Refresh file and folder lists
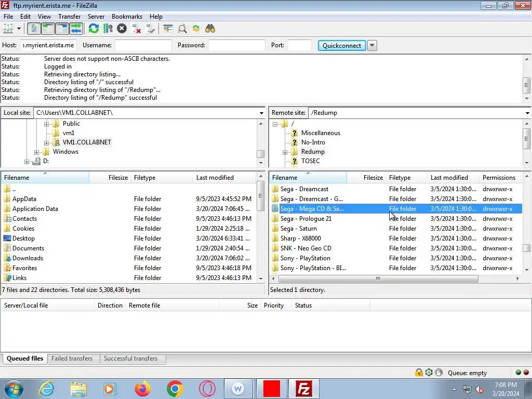 (94, 29)
